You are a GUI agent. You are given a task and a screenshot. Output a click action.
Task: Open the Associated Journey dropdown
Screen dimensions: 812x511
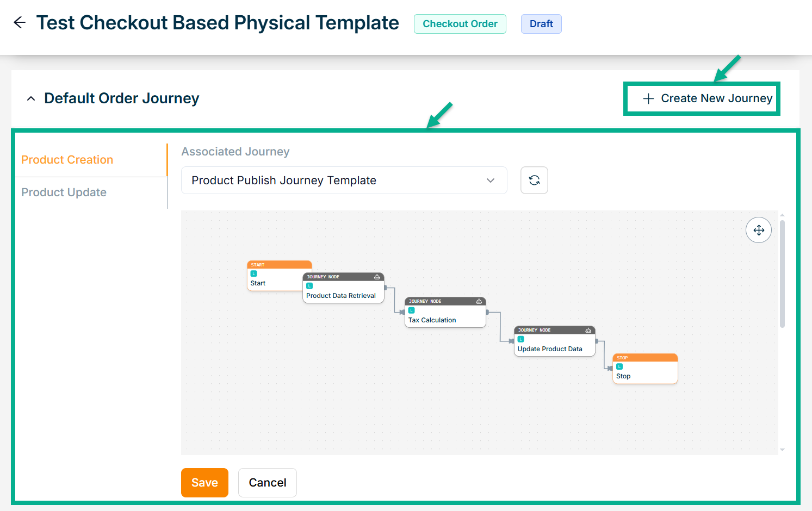pyautogui.click(x=344, y=180)
